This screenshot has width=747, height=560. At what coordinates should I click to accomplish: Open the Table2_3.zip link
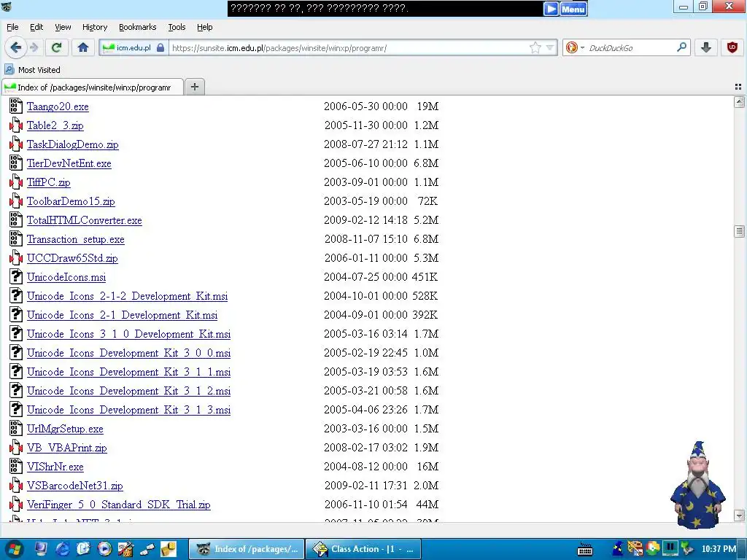[x=55, y=125]
